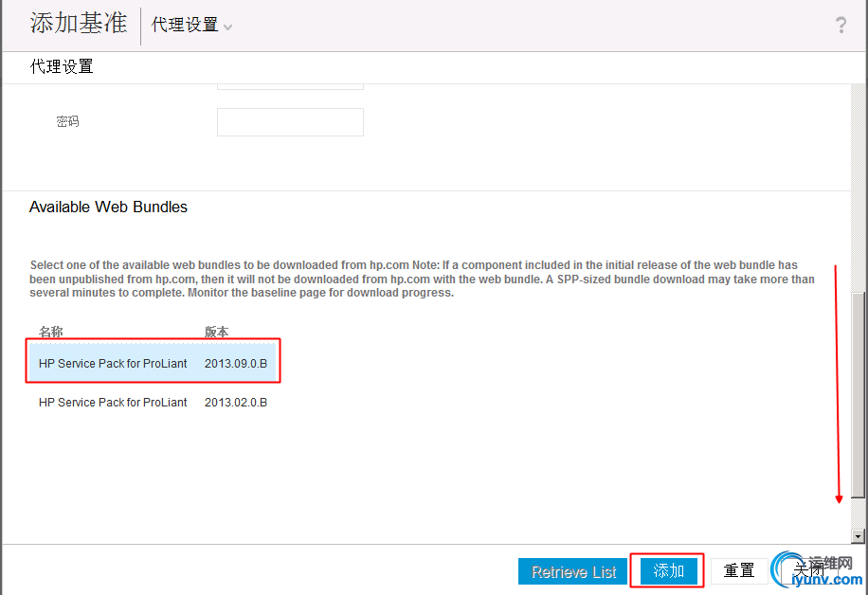
Task: Click the 添加 button
Action: click(x=668, y=570)
